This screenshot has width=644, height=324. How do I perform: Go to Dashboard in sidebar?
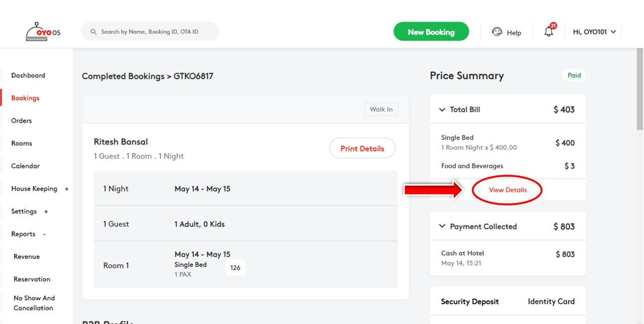click(x=28, y=75)
